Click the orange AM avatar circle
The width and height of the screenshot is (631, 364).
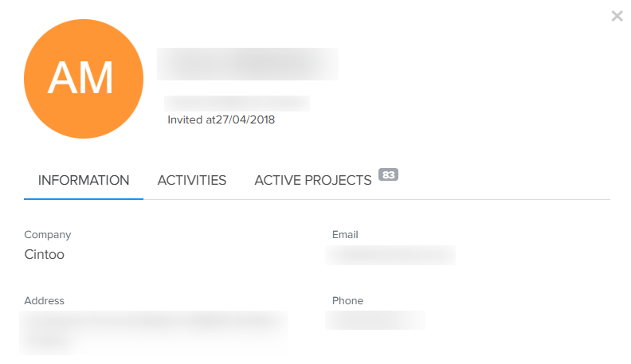(84, 79)
